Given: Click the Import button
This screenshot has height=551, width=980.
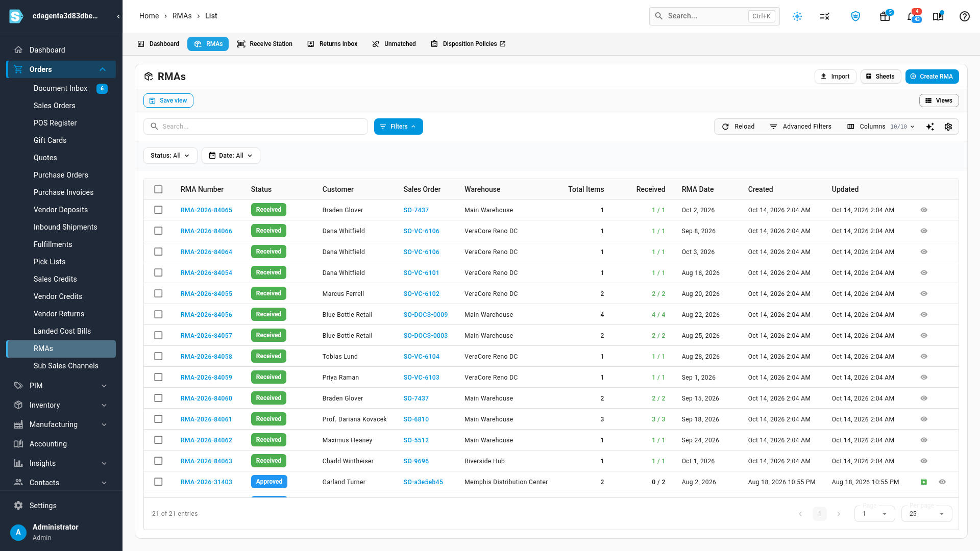Looking at the screenshot, I should tap(835, 77).
